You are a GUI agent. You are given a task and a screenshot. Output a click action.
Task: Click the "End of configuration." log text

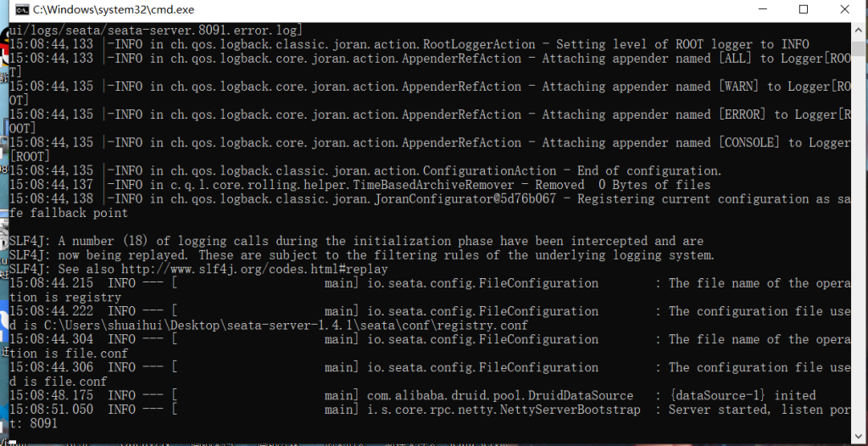[650, 170]
